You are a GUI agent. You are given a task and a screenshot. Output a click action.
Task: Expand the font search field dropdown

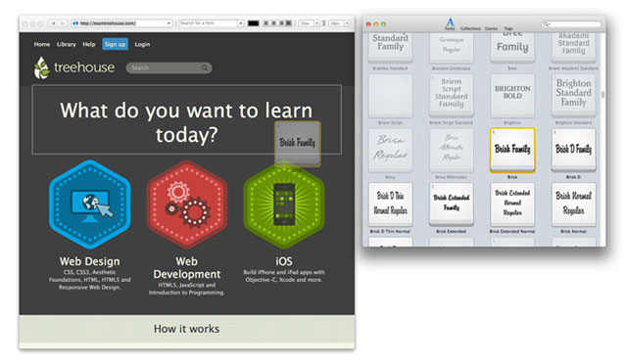[x=241, y=23]
